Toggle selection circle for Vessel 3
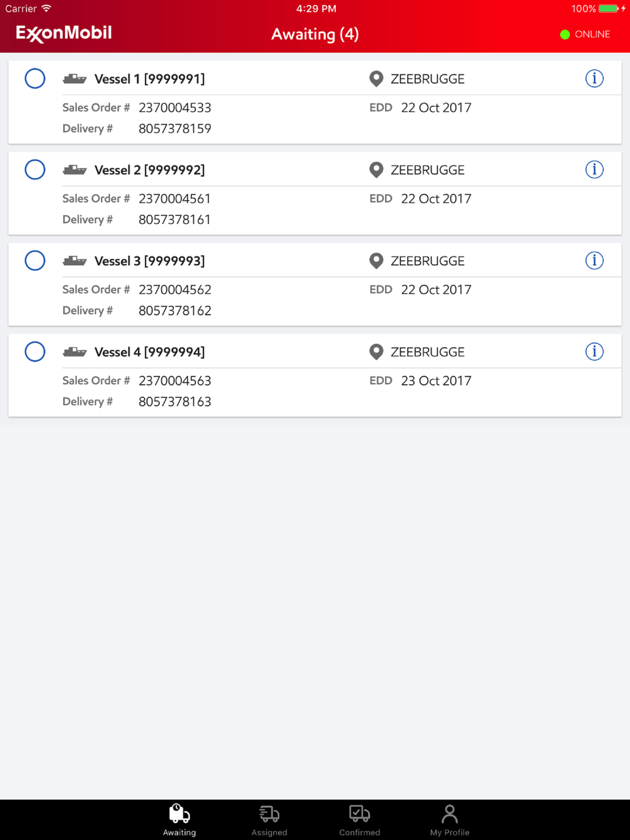630x840 pixels. click(x=35, y=261)
